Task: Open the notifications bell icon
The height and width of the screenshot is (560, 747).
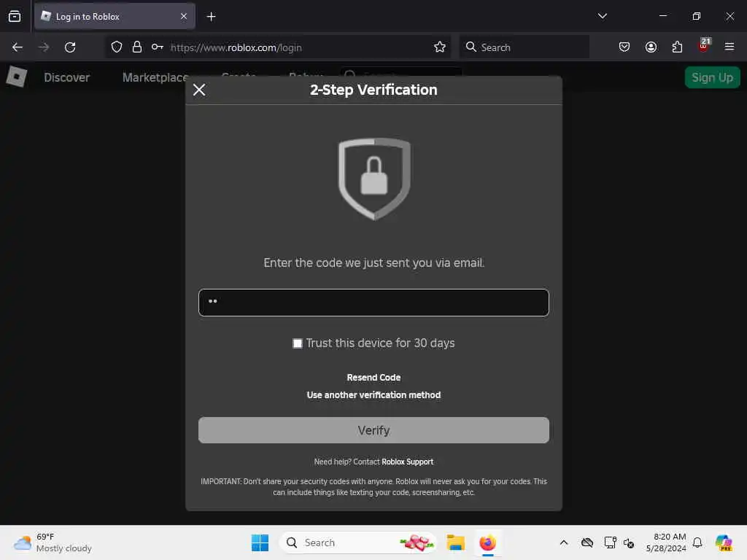Action: [697, 542]
